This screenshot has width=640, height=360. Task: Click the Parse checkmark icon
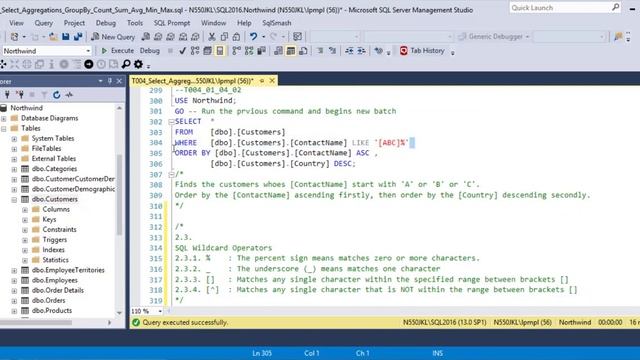pos(182,51)
